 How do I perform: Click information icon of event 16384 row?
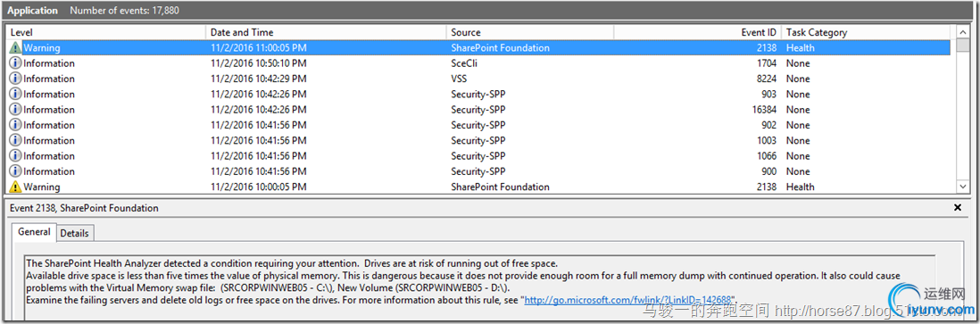15,110
